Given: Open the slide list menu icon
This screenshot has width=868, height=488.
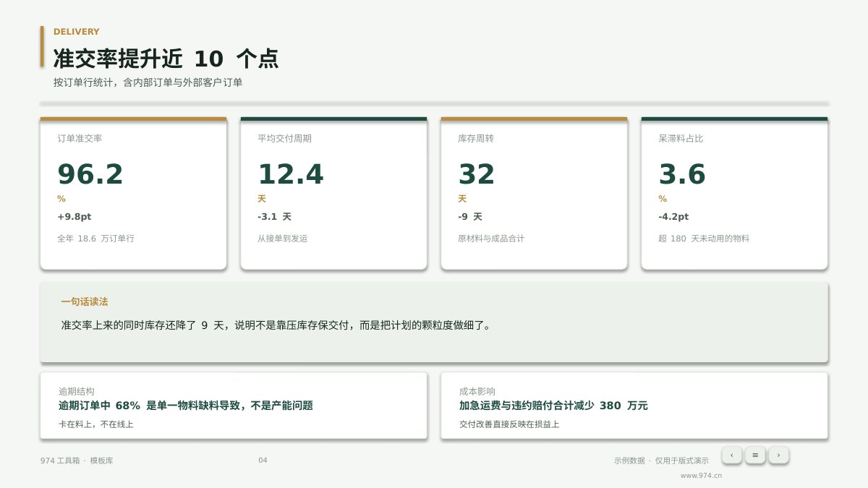Looking at the screenshot, I should point(755,455).
